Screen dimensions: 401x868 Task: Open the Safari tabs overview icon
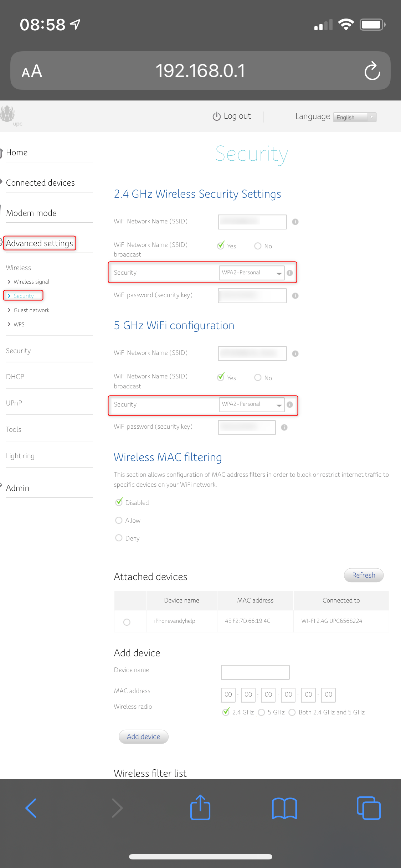tap(369, 808)
